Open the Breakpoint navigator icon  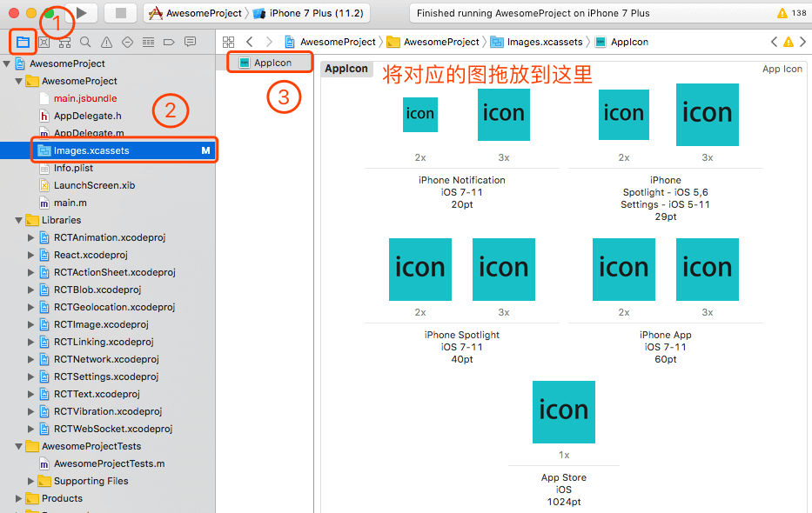pyautogui.click(x=169, y=42)
